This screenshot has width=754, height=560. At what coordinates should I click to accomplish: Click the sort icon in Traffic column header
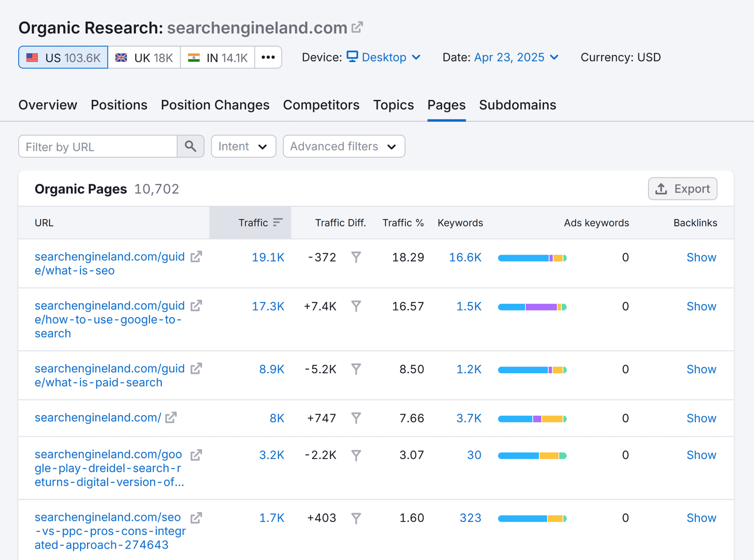coord(278,222)
